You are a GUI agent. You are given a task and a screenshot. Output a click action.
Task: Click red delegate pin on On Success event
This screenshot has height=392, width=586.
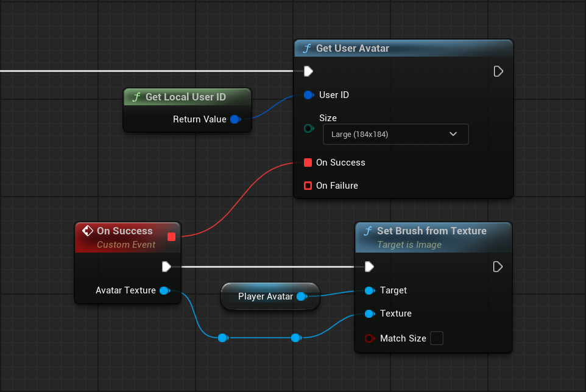pyautogui.click(x=171, y=237)
